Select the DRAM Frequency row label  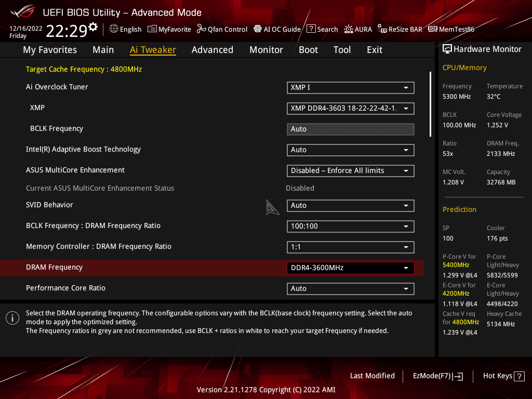coord(54,268)
